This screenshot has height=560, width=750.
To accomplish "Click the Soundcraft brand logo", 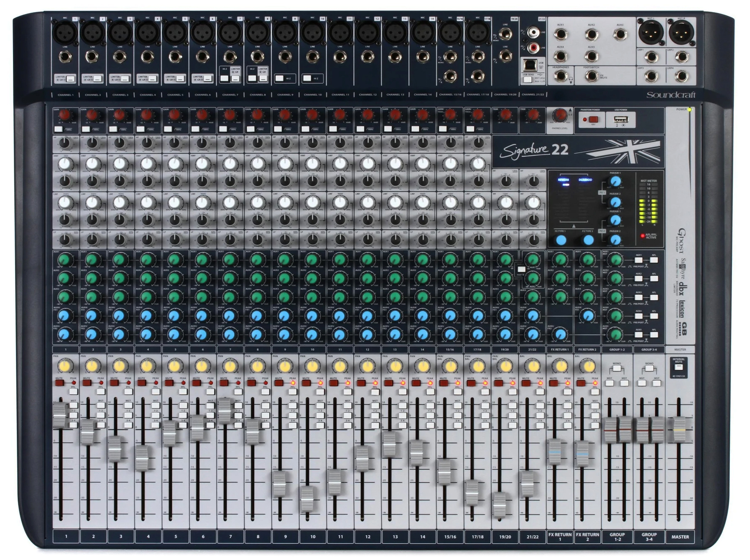I will coord(671,95).
